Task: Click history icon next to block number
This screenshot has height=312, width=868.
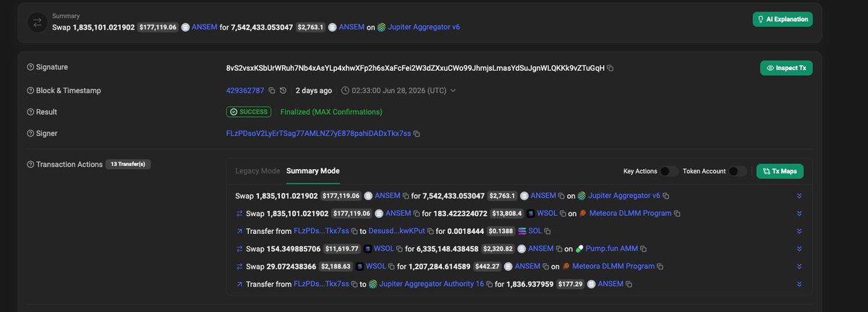Action: (x=283, y=91)
